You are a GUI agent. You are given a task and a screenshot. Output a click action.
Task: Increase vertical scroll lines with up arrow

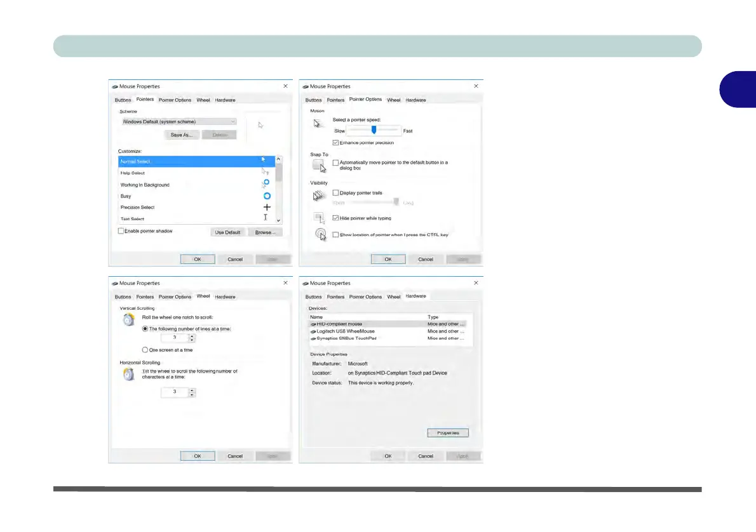click(192, 336)
